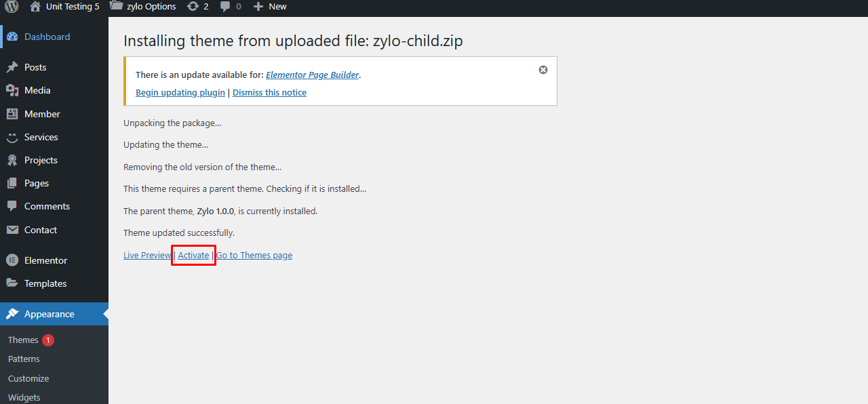Click the Projects icon in sidebar
Screen dimensions: 868x404
pyautogui.click(x=12, y=160)
